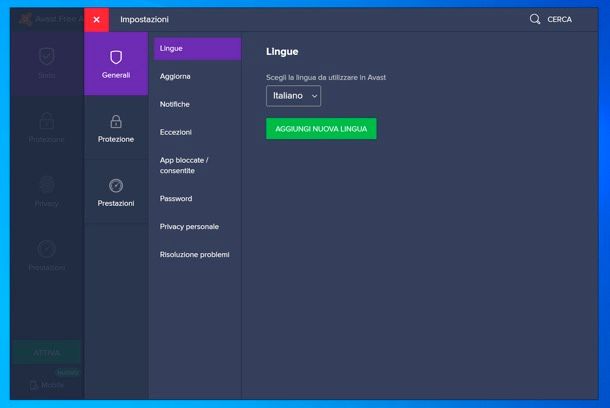Click the dimmed ATTIVA button
The height and width of the screenshot is (408, 610).
[47, 353]
